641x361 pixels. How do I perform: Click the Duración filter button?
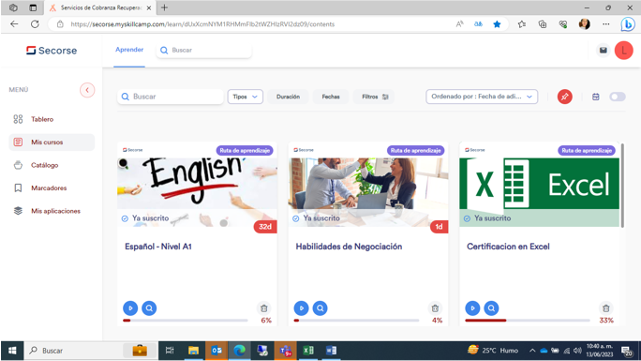click(288, 97)
